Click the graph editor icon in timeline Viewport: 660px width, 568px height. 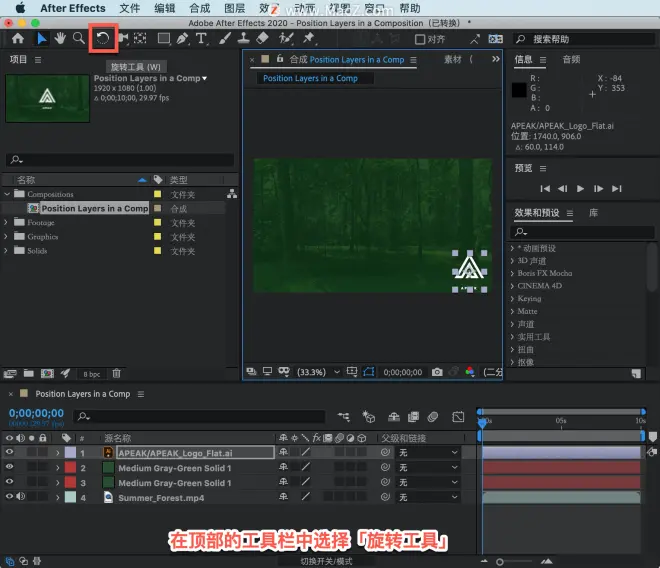pyautogui.click(x=458, y=417)
